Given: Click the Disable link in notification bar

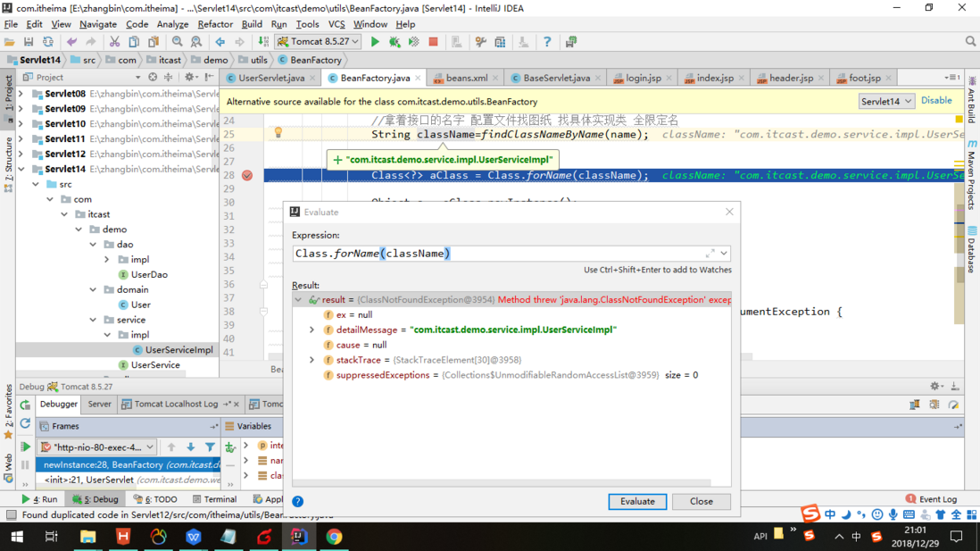Looking at the screenshot, I should [936, 101].
